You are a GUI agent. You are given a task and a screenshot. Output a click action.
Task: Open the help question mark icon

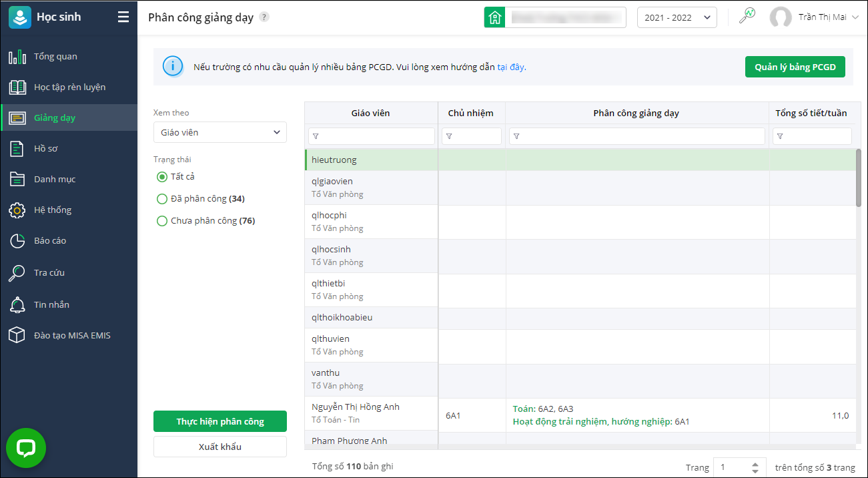264,17
